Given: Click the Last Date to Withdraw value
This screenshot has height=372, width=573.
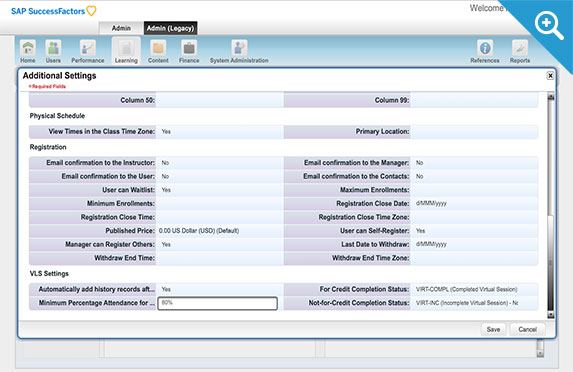Looking at the screenshot, I should click(474, 244).
